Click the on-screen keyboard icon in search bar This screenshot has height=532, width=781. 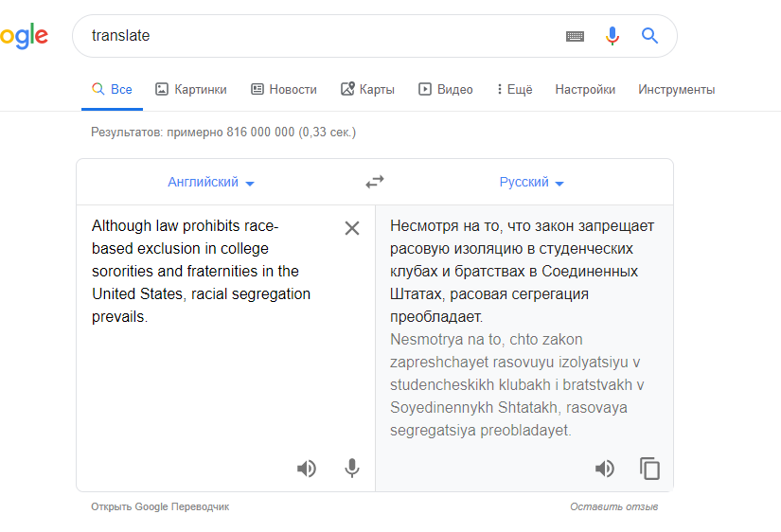[575, 36]
